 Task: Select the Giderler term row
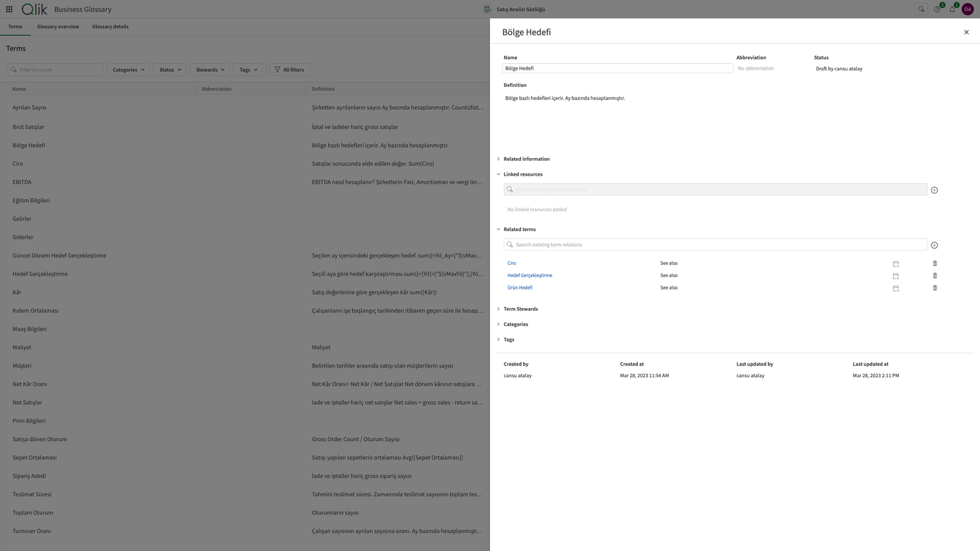[248, 238]
